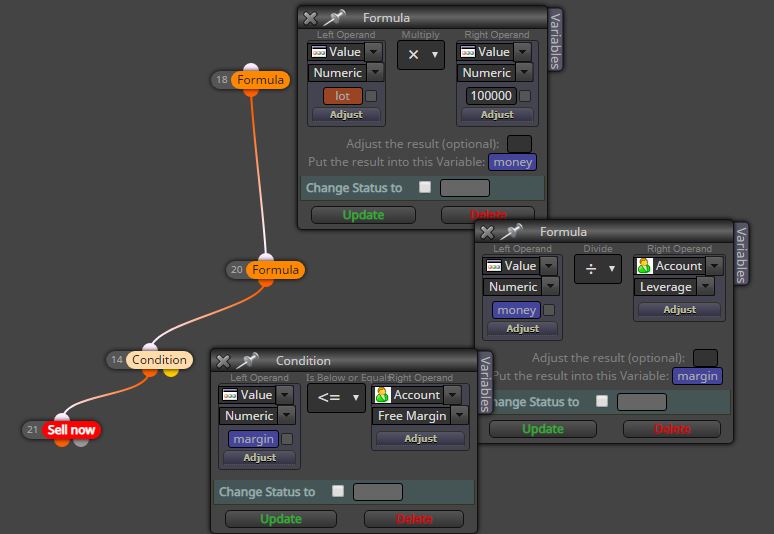Enable Change Status to in margin Formula
Image resolution: width=774 pixels, height=534 pixels.
(x=601, y=401)
